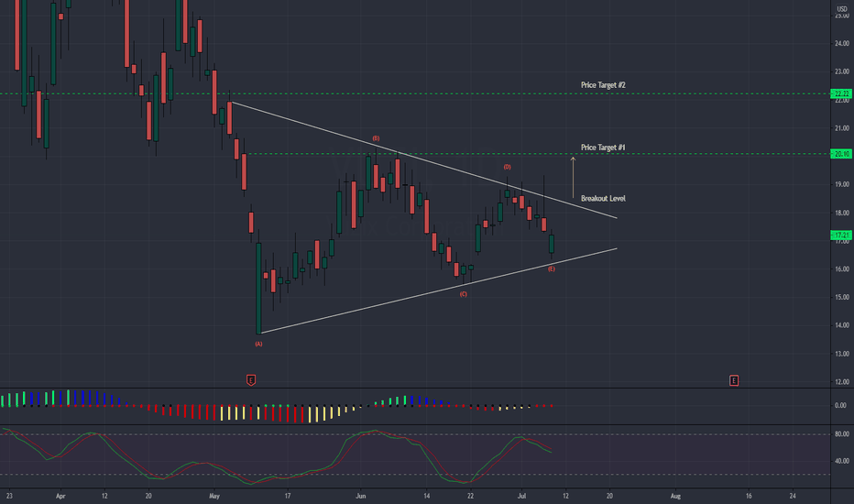Click the 16 date on time axis

749,496
